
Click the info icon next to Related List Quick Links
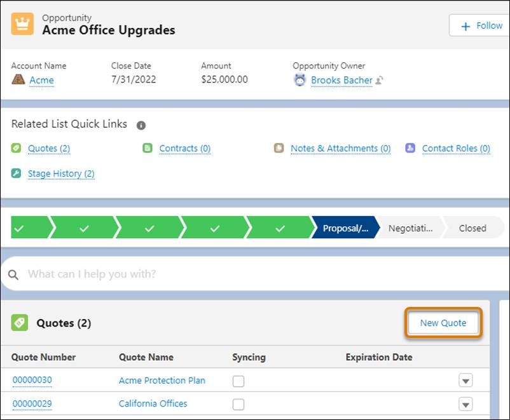click(x=141, y=125)
